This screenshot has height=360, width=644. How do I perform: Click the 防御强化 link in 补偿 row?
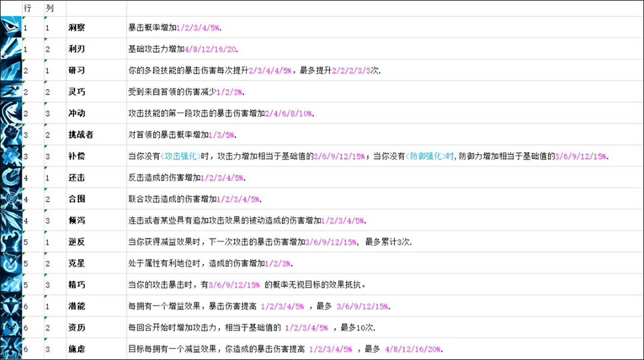(426, 156)
